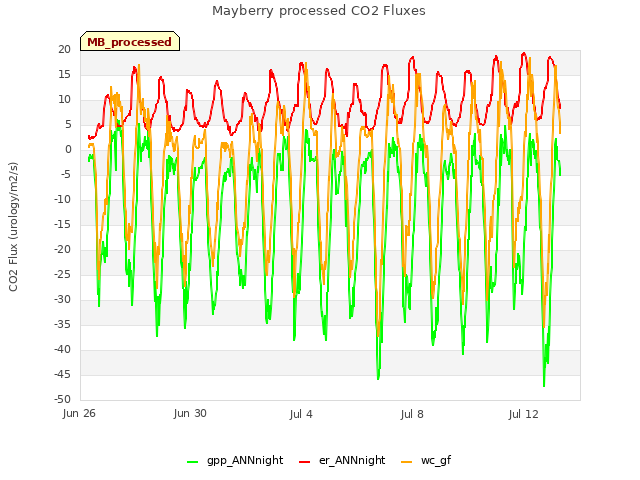Click the -40 y-axis tick label

tap(62, 349)
